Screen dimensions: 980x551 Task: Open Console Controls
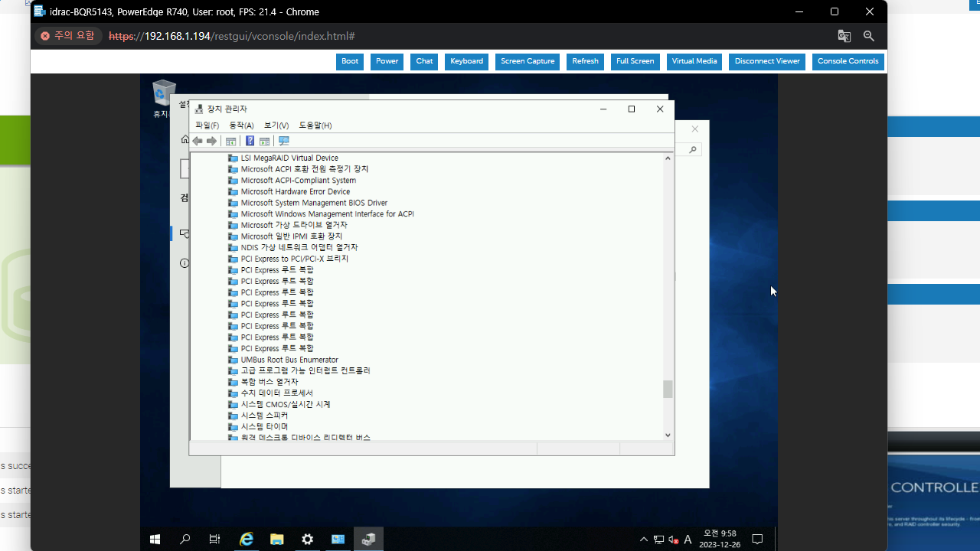point(848,61)
